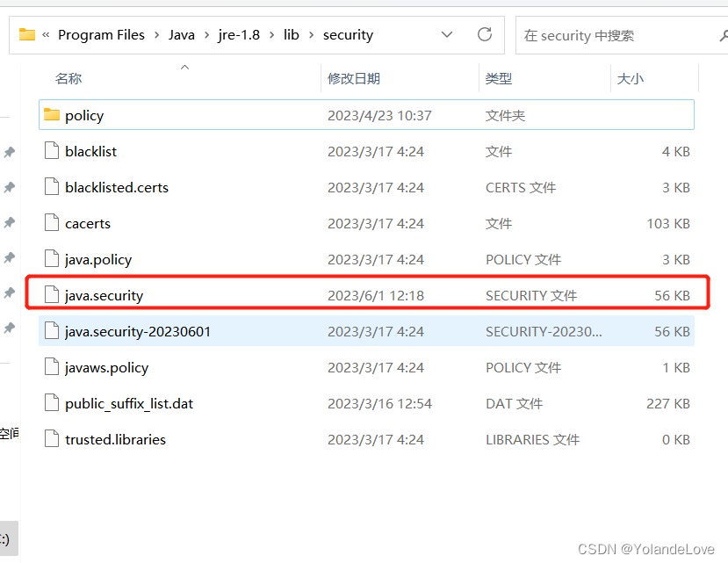The image size is (728, 563).
Task: Click the 文件夹 type of policy
Action: 505,116
